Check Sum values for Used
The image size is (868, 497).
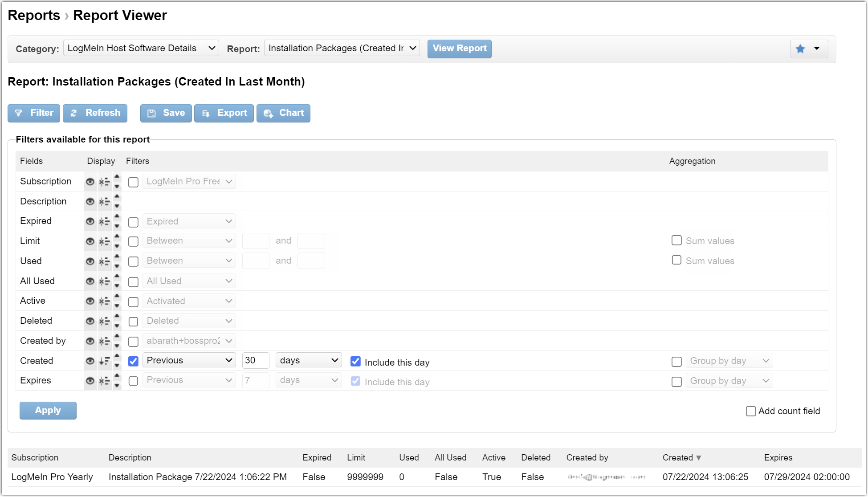(676, 260)
